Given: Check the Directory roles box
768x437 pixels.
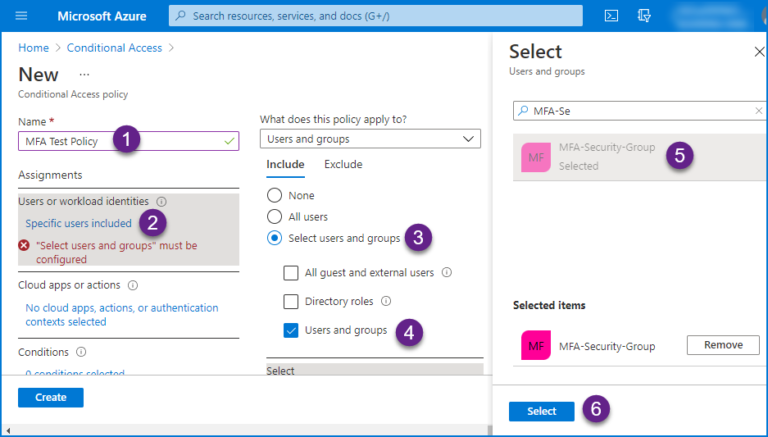Looking at the screenshot, I should point(291,301).
